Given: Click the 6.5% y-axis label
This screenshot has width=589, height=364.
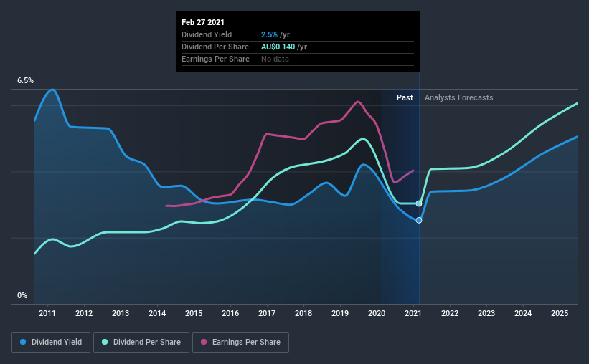Looking at the screenshot, I should tap(26, 81).
